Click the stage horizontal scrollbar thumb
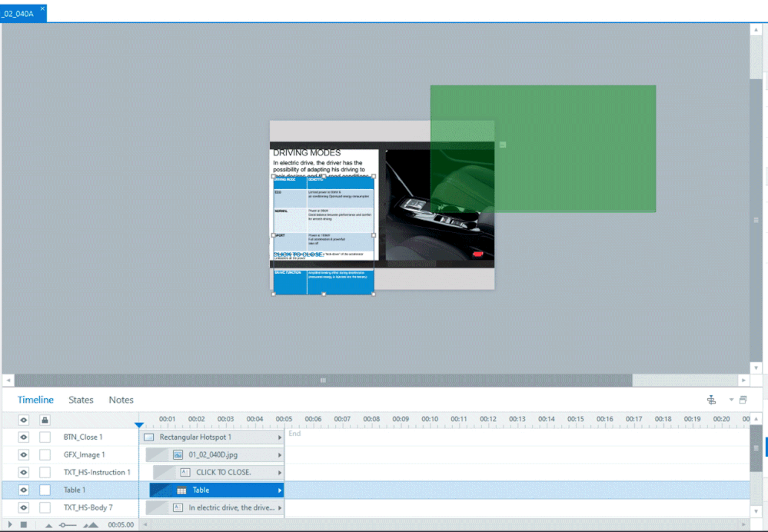The image size is (768, 532). [323, 380]
